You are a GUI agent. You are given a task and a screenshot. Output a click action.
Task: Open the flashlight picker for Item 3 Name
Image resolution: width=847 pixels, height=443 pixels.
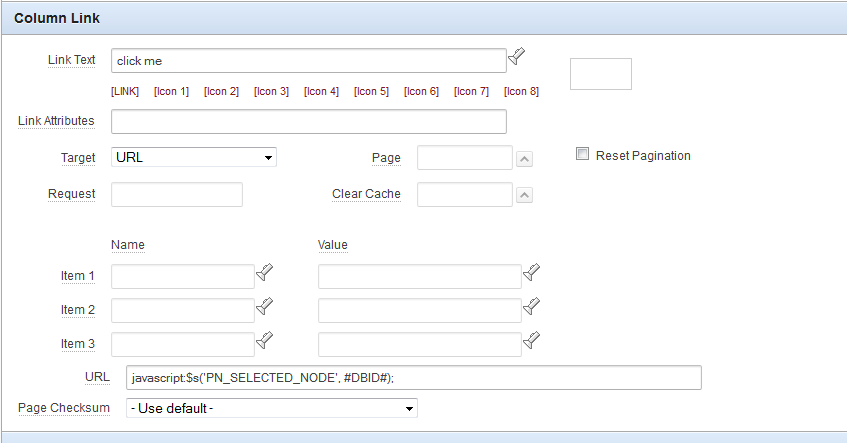point(264,340)
